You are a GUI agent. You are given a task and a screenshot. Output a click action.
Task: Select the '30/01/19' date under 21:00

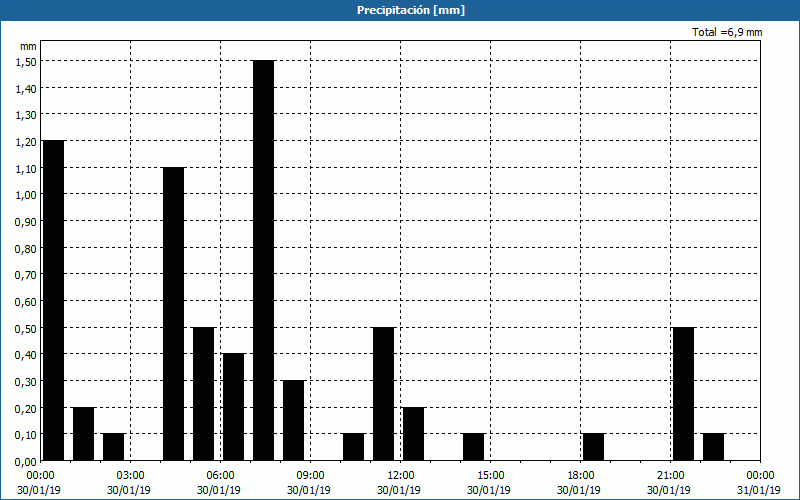[669, 490]
